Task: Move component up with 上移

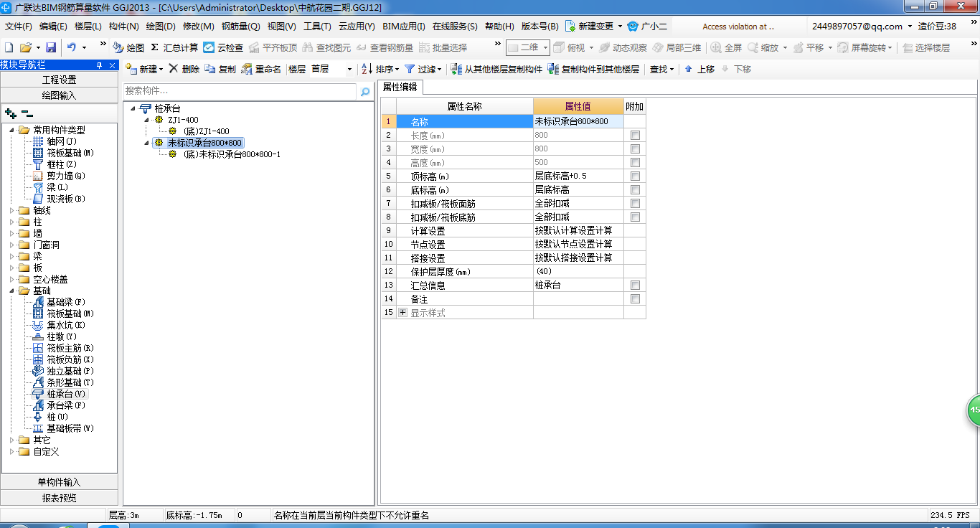Action: (699, 69)
